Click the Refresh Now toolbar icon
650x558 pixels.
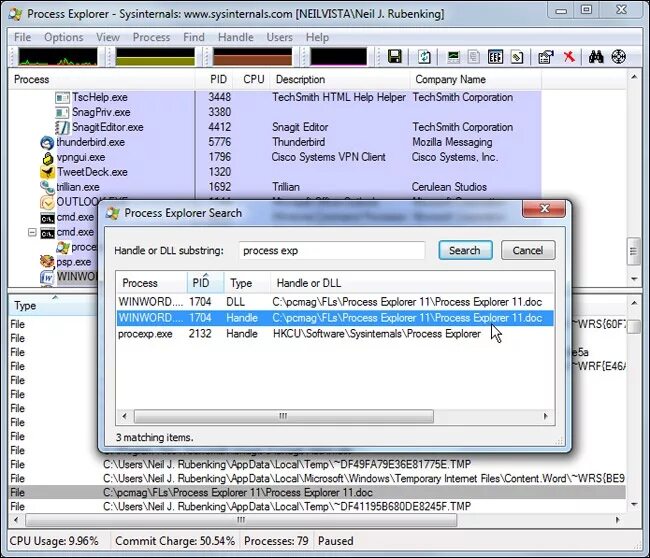[x=424, y=56]
